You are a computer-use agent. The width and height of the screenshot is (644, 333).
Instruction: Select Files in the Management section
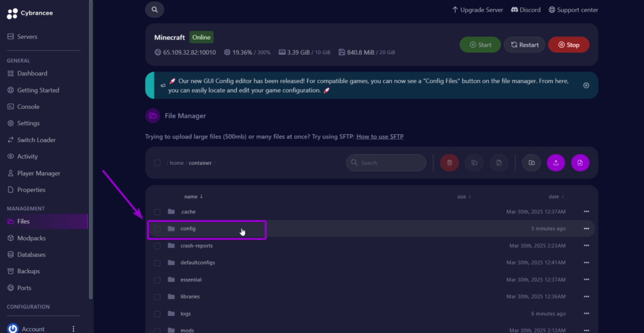click(x=44, y=221)
